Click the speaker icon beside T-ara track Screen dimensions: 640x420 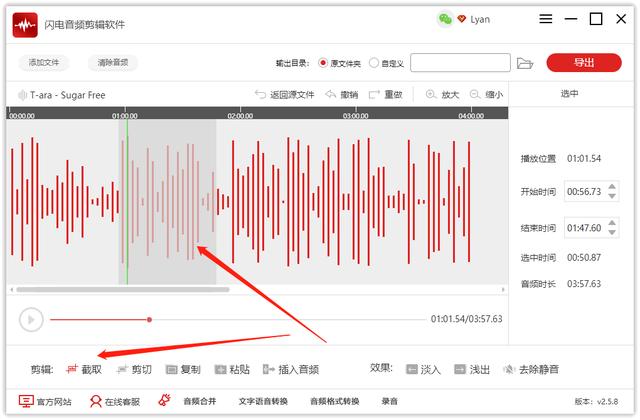[x=22, y=95]
